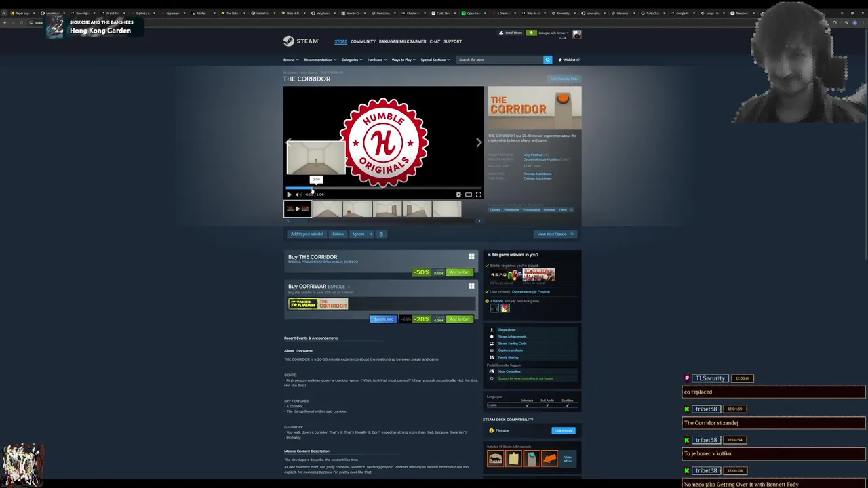Open the first achievement icon with animal silhouette
The image size is (868, 488).
495,459
